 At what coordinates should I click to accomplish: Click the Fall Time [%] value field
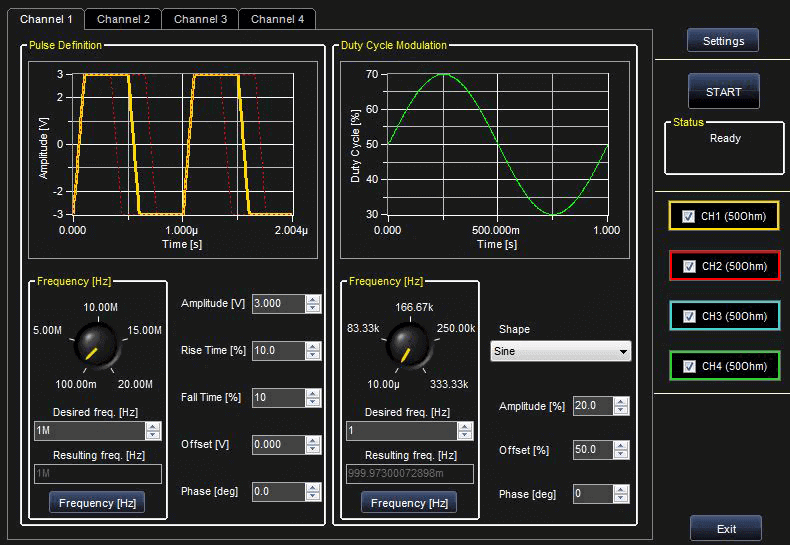tap(277, 398)
